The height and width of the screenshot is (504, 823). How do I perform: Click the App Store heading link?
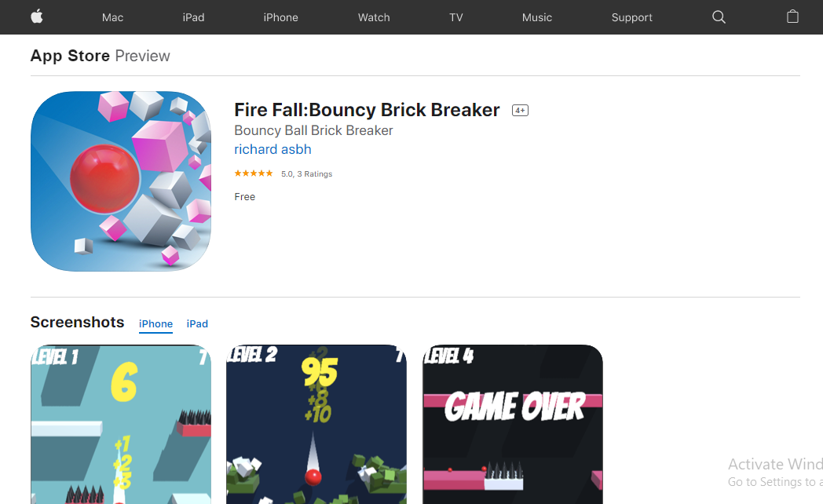coord(70,56)
